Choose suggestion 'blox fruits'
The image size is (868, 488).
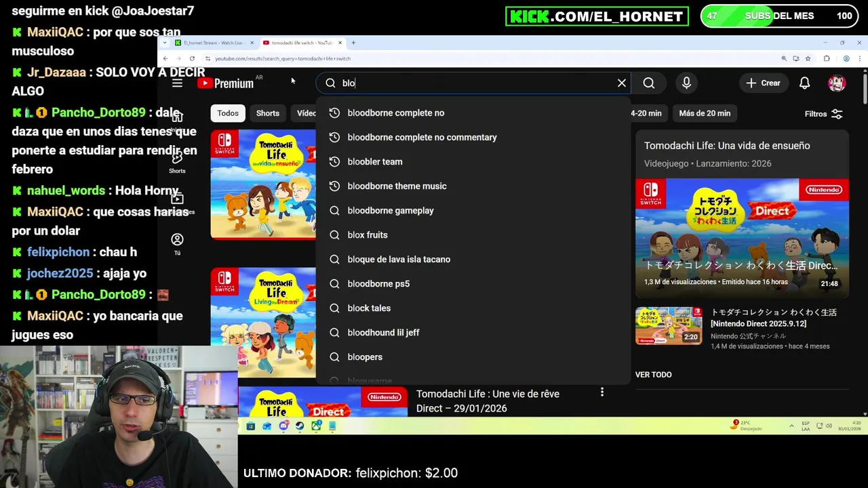[x=473, y=235]
